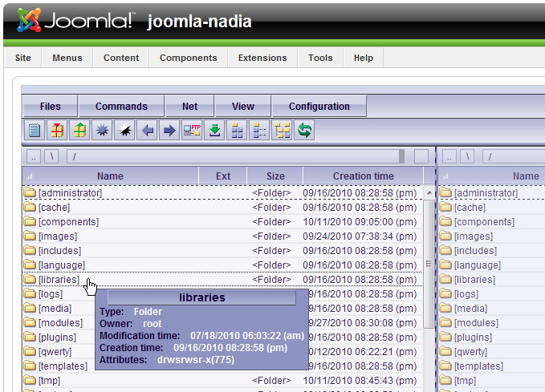Click the small square button after left path
Viewport: 545px width, 392px height.
(x=421, y=157)
